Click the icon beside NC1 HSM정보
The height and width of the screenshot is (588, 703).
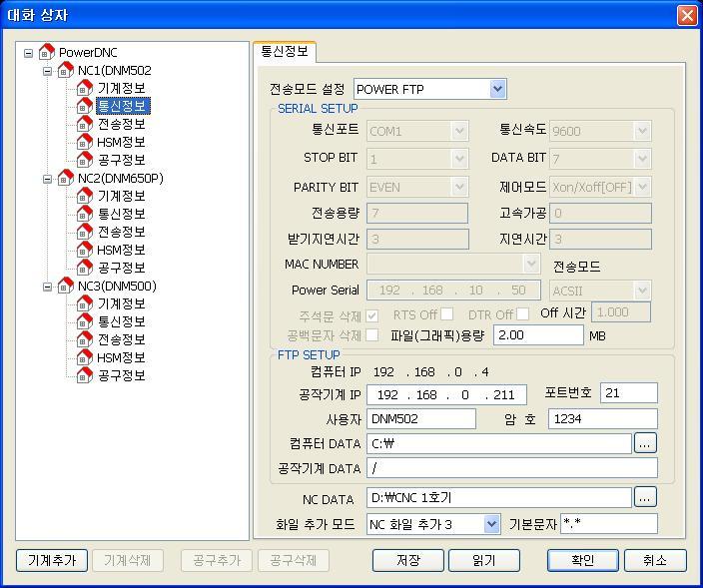(84, 142)
